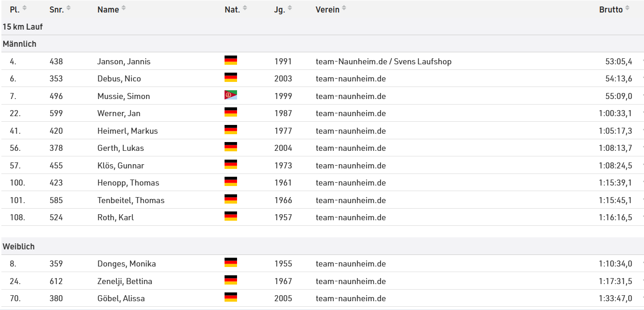Sort by the Verein column header
644x310 pixels.
[327, 9]
